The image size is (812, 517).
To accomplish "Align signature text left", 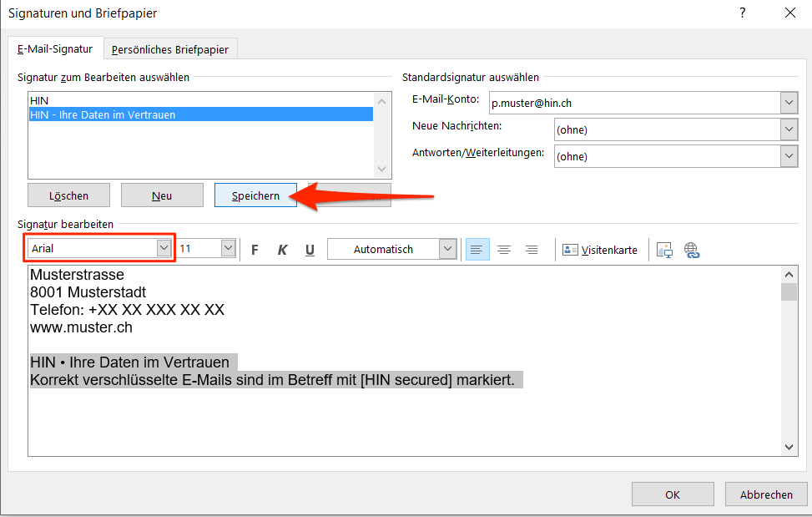I will click(477, 250).
